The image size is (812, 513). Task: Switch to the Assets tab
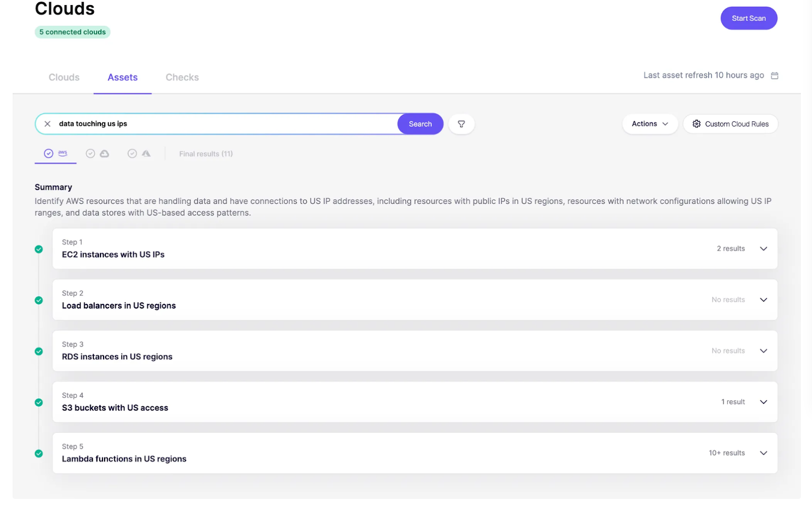[122, 78]
